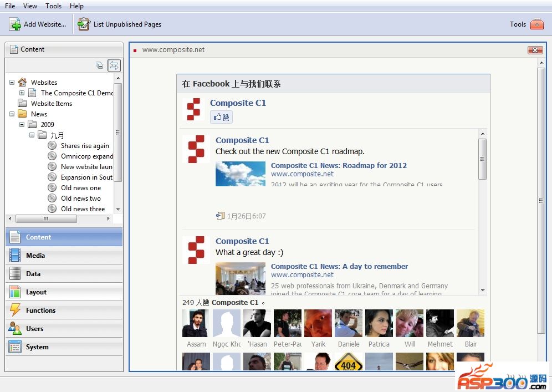This screenshot has width=552, height=392.
Task: Click the roadmap clouds thumbnail
Action: (241, 174)
